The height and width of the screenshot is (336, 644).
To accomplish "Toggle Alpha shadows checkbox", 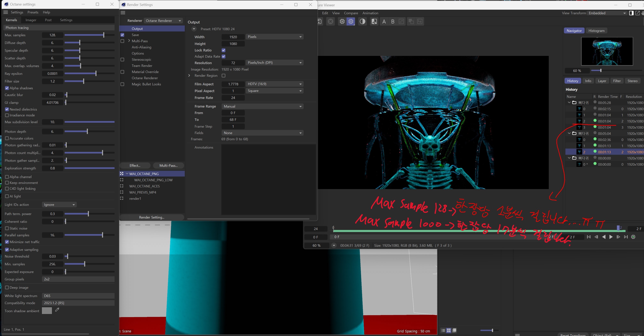I will pos(7,88).
